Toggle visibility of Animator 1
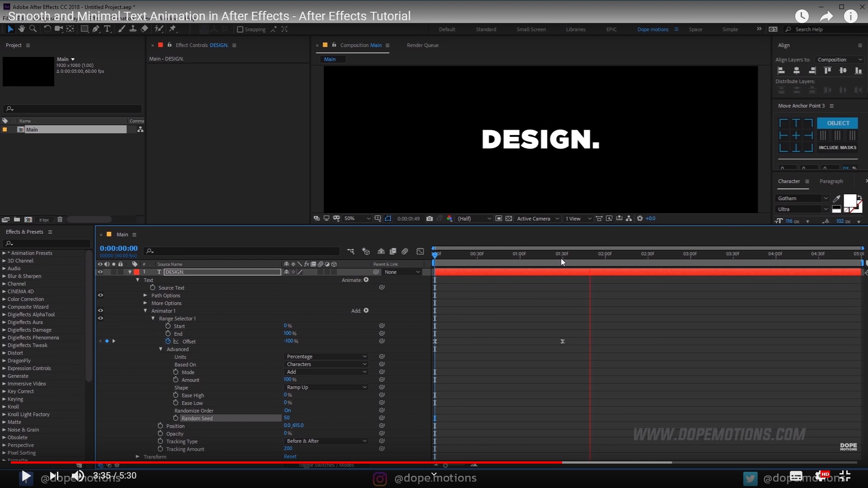Viewport: 868px width, 488px height. (100, 311)
